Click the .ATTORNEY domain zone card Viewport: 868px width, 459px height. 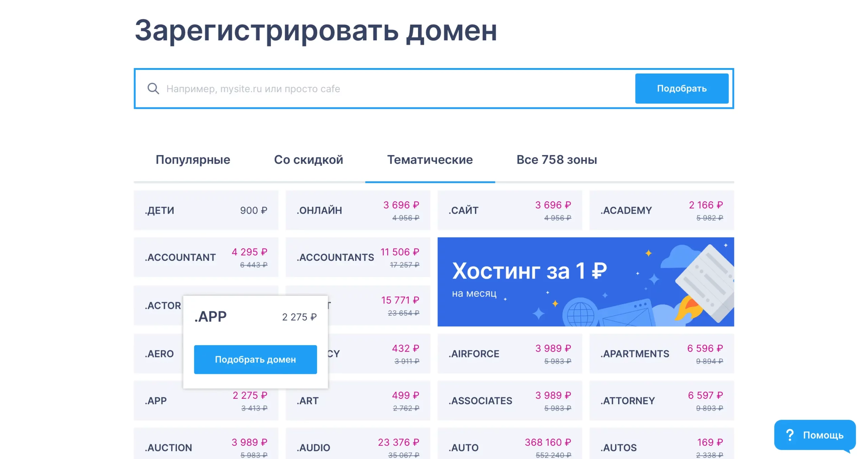tap(661, 401)
